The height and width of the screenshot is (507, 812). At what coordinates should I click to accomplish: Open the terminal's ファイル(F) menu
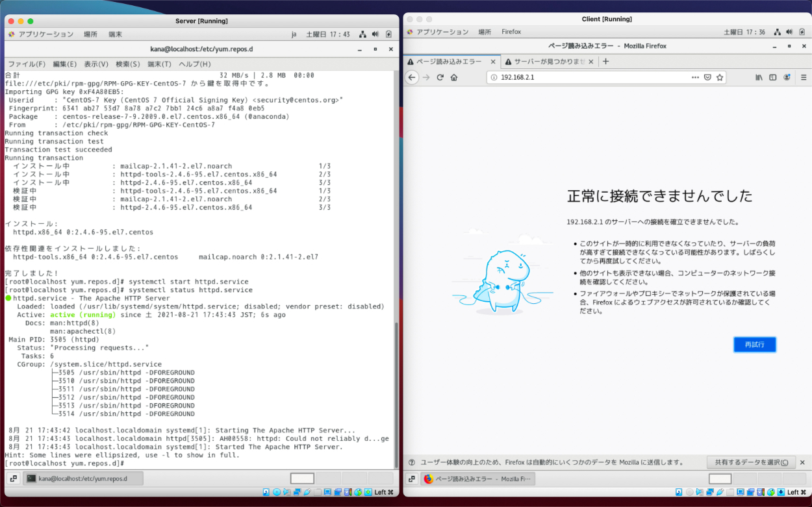click(26, 64)
